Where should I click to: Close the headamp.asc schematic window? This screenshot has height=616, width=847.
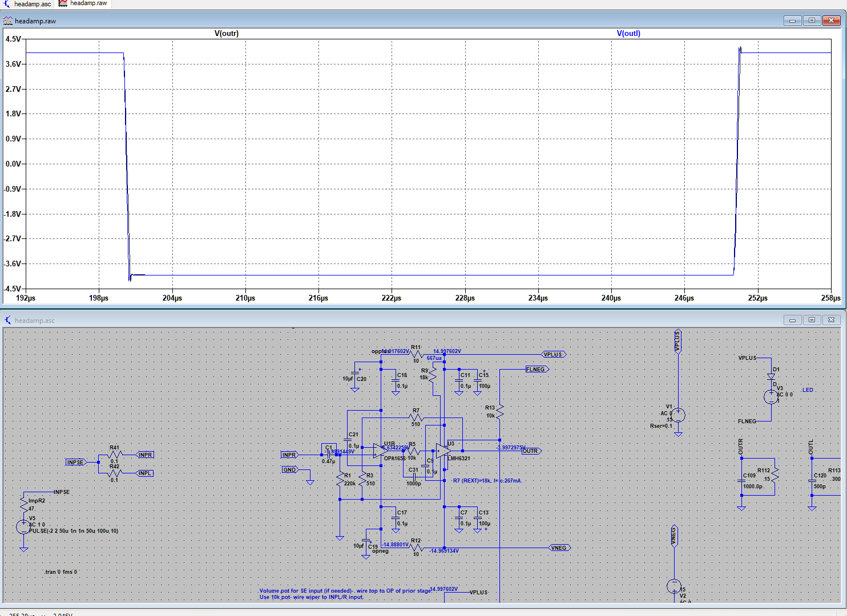click(x=831, y=320)
